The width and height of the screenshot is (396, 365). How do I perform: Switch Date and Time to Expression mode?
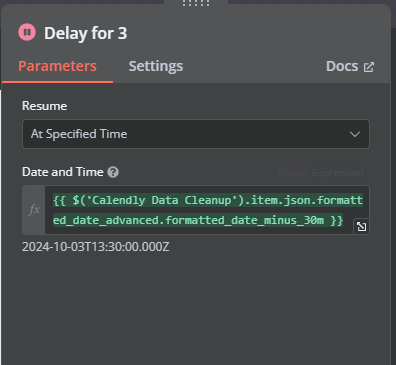[x=338, y=173]
